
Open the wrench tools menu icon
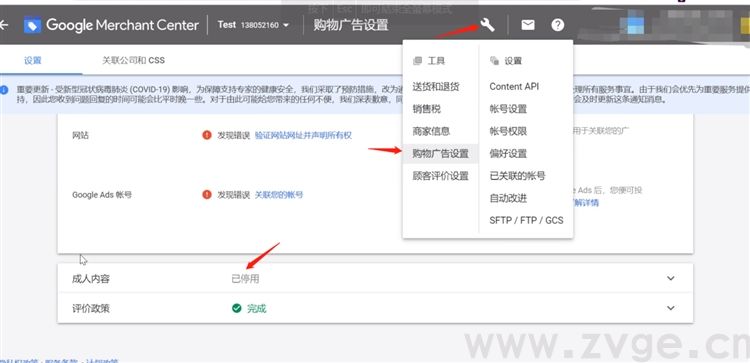point(487,24)
